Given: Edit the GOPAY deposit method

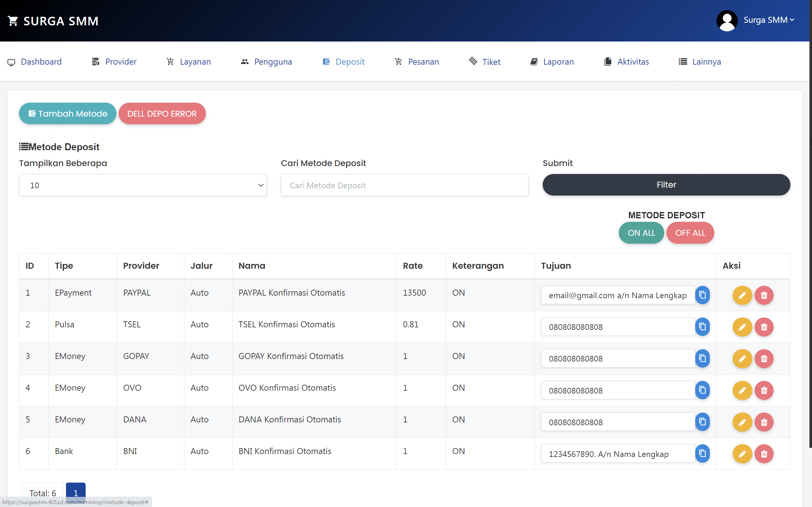Looking at the screenshot, I should point(742,358).
